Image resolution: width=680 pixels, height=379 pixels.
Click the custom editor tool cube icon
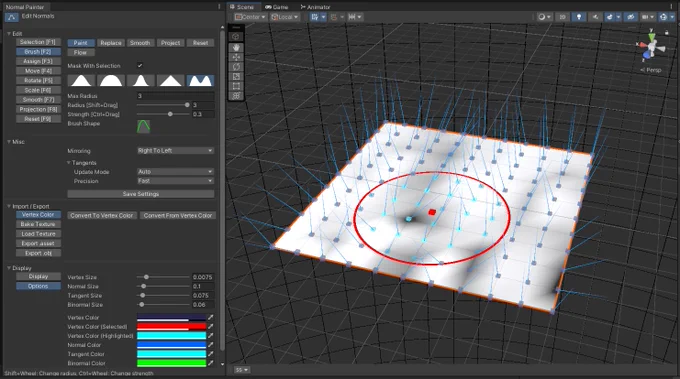click(x=236, y=37)
